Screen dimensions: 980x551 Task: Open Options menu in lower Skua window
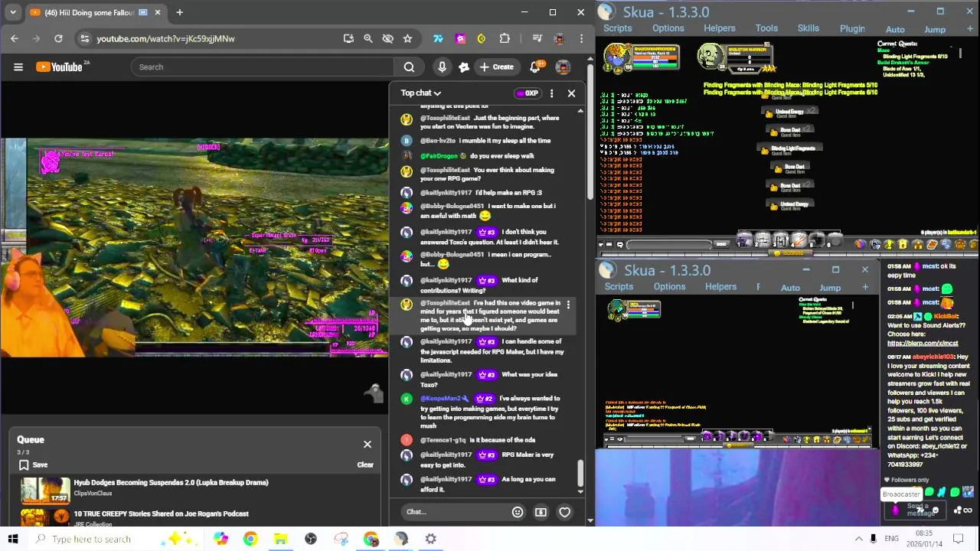coord(669,287)
